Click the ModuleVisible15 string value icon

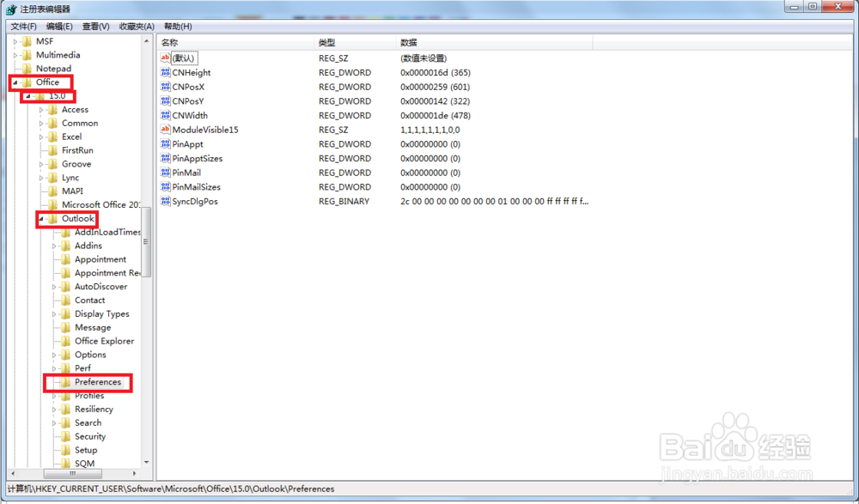(x=166, y=130)
